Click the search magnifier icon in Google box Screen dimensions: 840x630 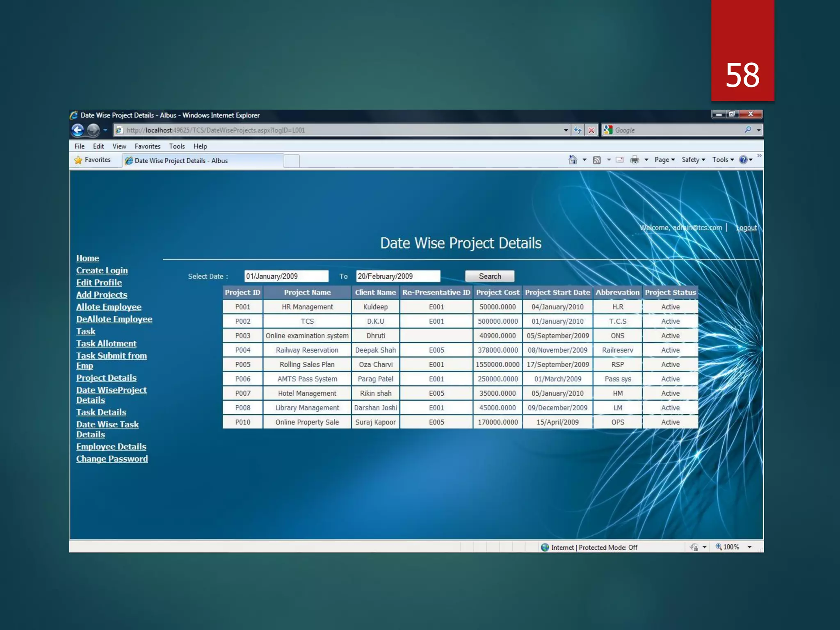748,130
